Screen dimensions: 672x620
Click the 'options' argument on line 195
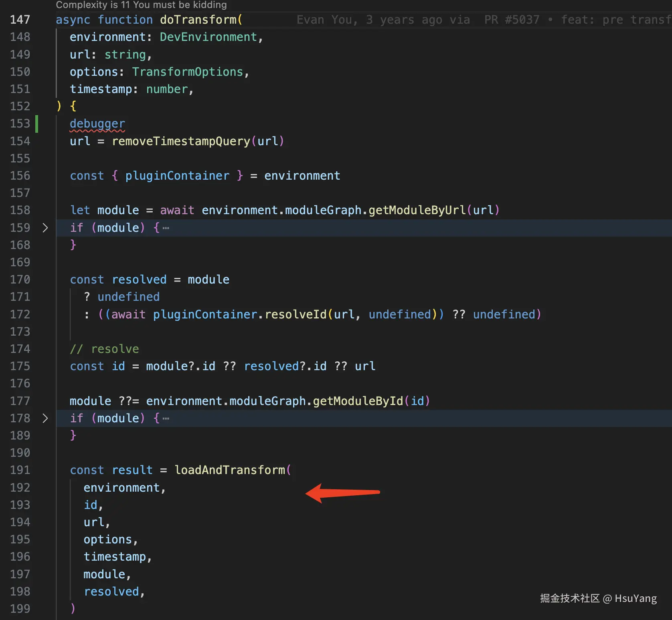[x=108, y=539]
